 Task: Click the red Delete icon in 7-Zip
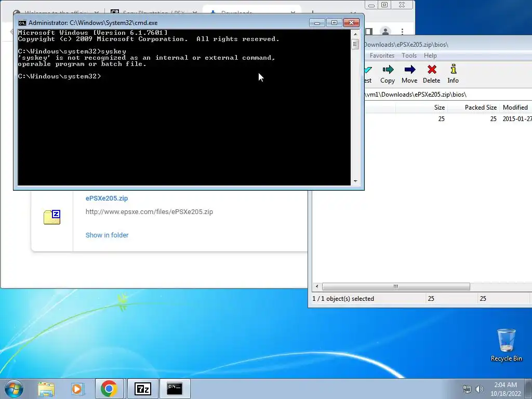[432, 70]
